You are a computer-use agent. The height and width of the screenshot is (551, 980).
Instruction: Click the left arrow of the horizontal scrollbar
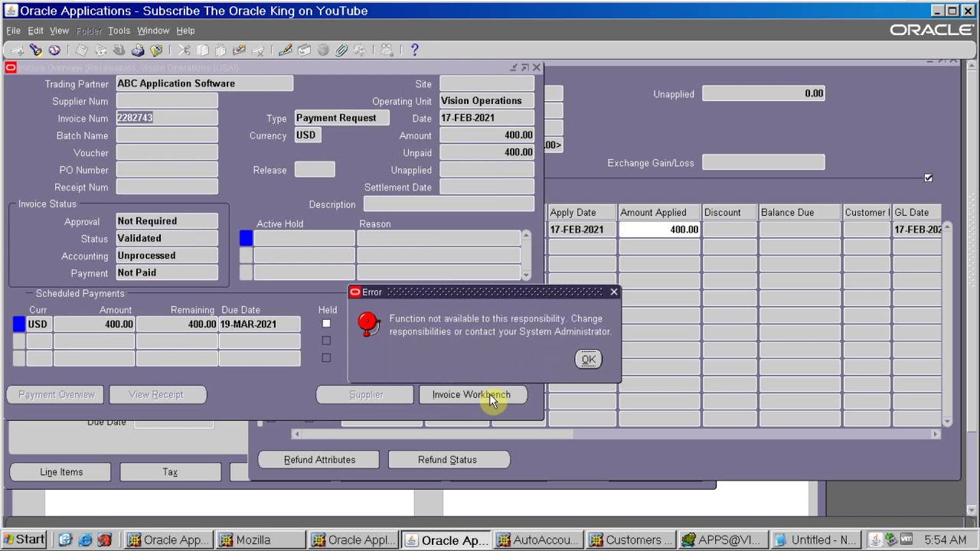(296, 435)
